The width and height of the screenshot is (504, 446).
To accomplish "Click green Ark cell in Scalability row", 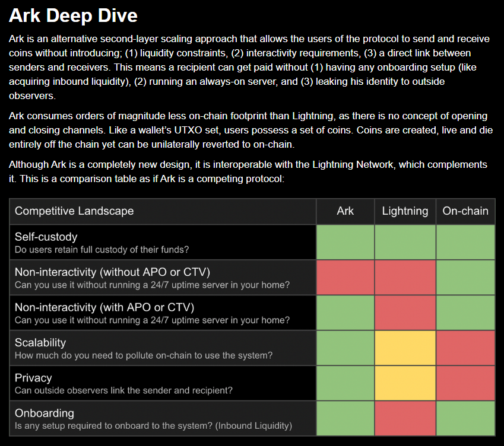I will coord(345,348).
